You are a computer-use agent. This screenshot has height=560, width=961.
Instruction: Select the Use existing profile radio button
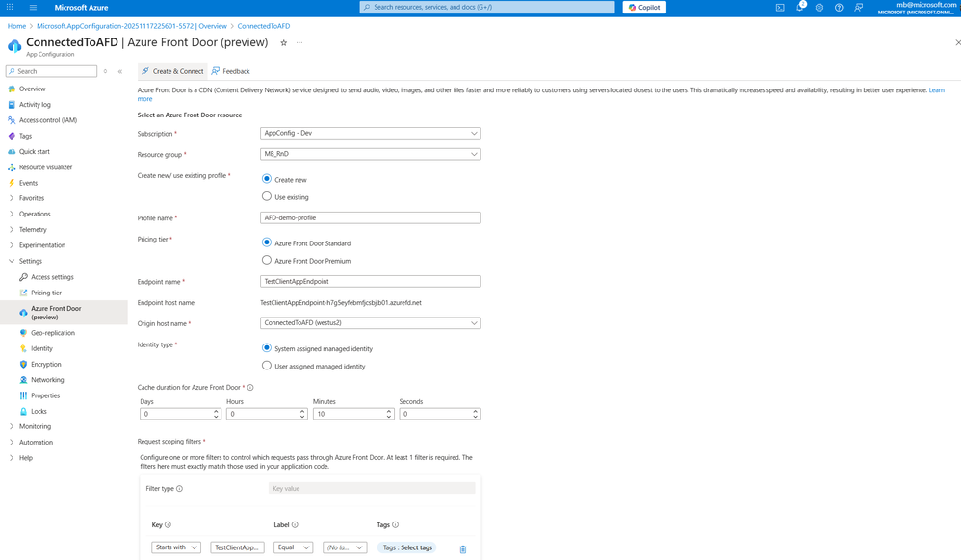pos(267,196)
